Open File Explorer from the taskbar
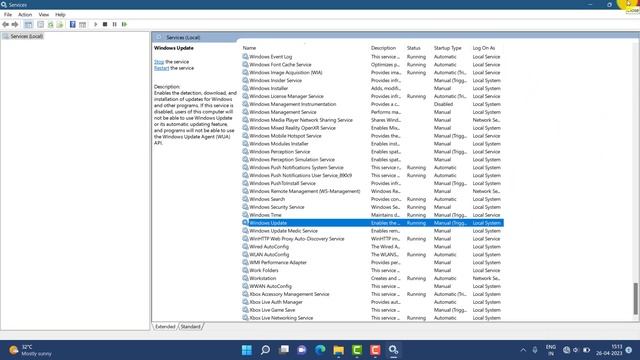 pos(339,350)
